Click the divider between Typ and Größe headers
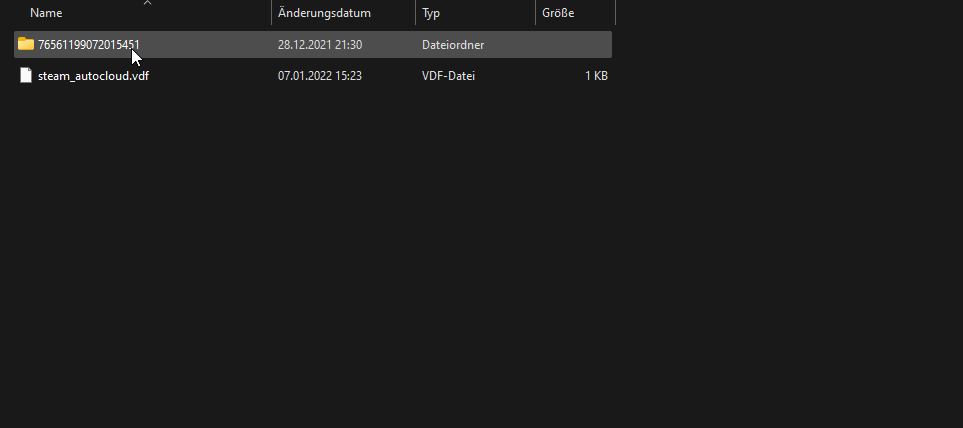Image resolution: width=963 pixels, height=428 pixels. (x=536, y=12)
